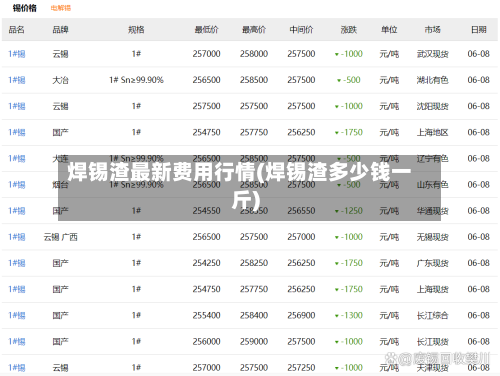Open 1#锡 link in 无锡现货 row
This screenshot has height=376, width=500.
click(x=17, y=237)
